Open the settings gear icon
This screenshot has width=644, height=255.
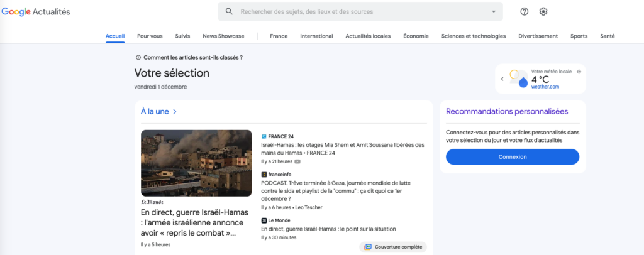pyautogui.click(x=543, y=11)
